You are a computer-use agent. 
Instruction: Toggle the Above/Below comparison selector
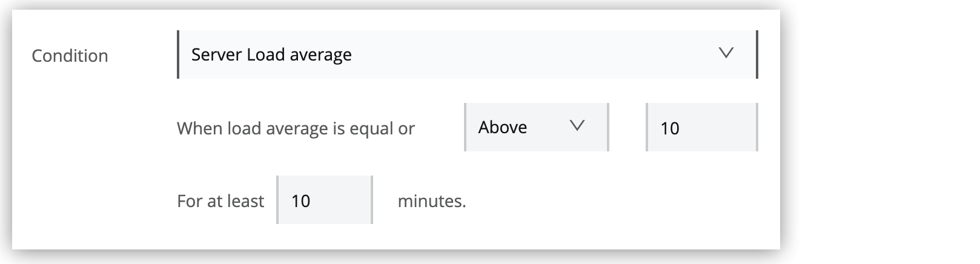[535, 127]
